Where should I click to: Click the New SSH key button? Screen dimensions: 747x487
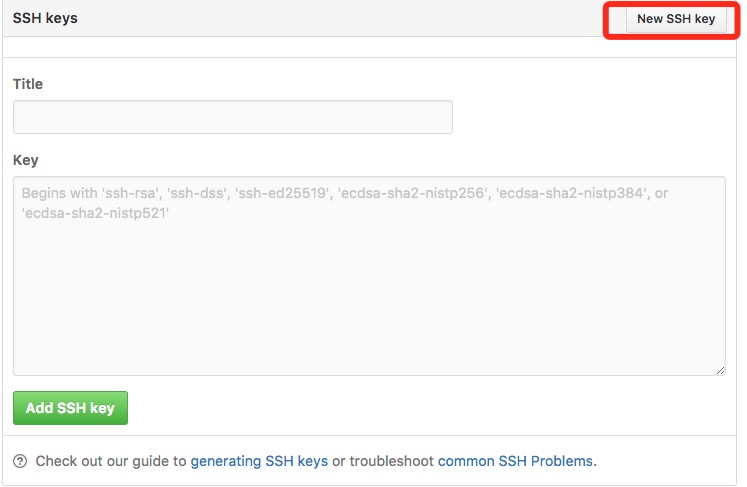[x=676, y=19]
